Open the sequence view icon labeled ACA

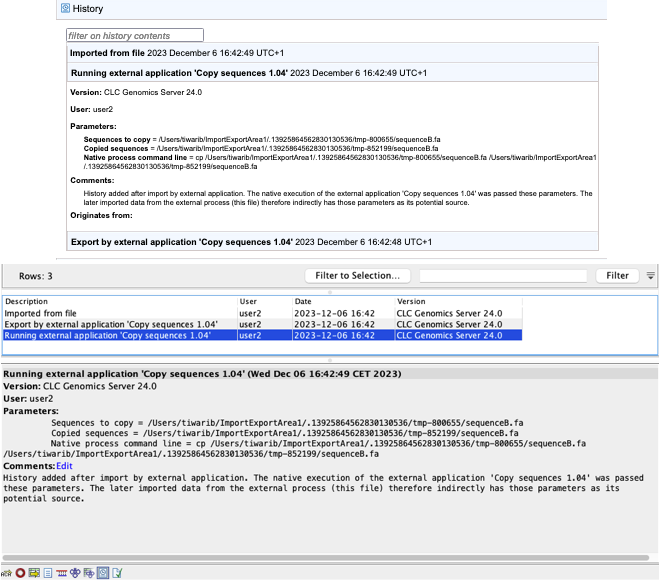pyautogui.click(x=6, y=573)
